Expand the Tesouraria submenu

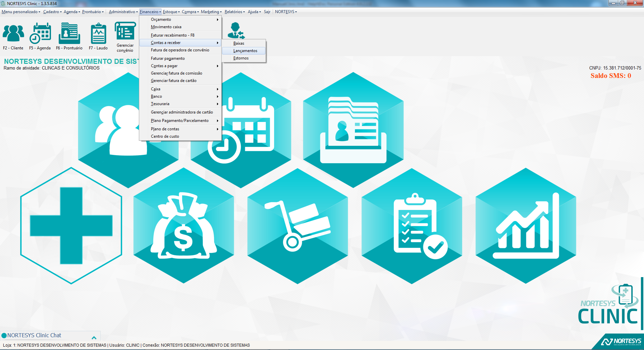click(x=180, y=104)
